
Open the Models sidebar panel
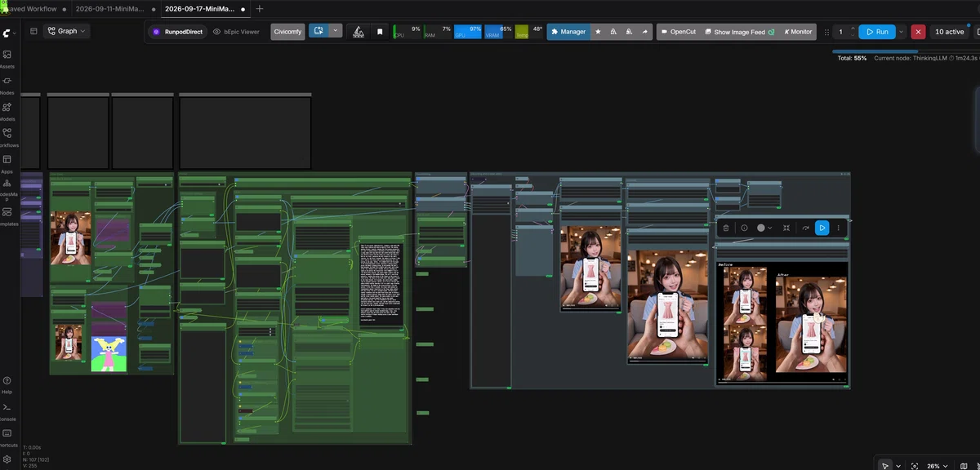(x=7, y=112)
